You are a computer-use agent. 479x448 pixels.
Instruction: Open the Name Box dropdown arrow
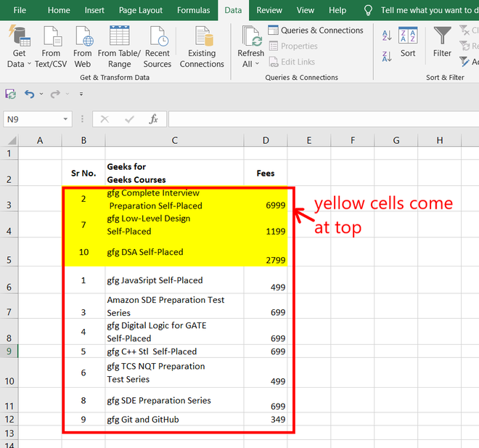click(65, 120)
